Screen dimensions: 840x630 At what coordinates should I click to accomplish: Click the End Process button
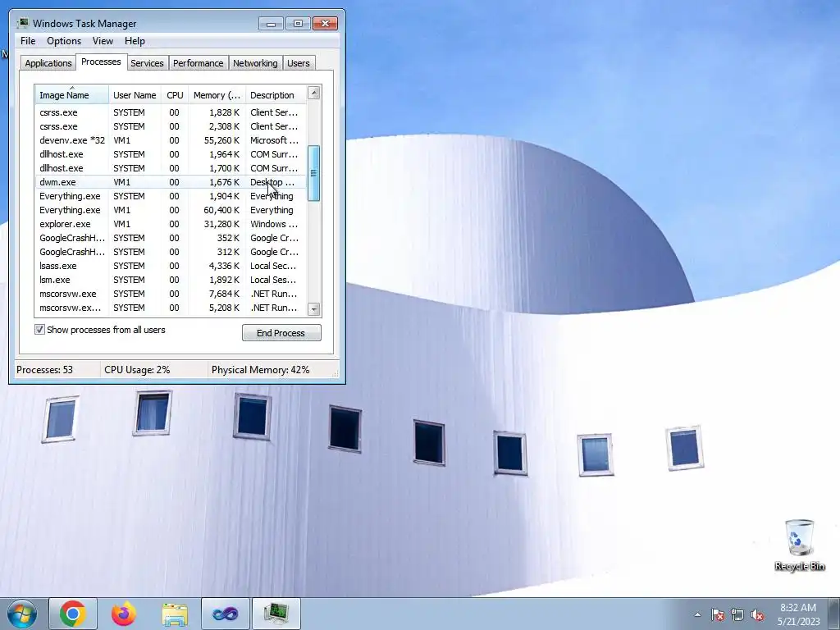pyautogui.click(x=281, y=333)
